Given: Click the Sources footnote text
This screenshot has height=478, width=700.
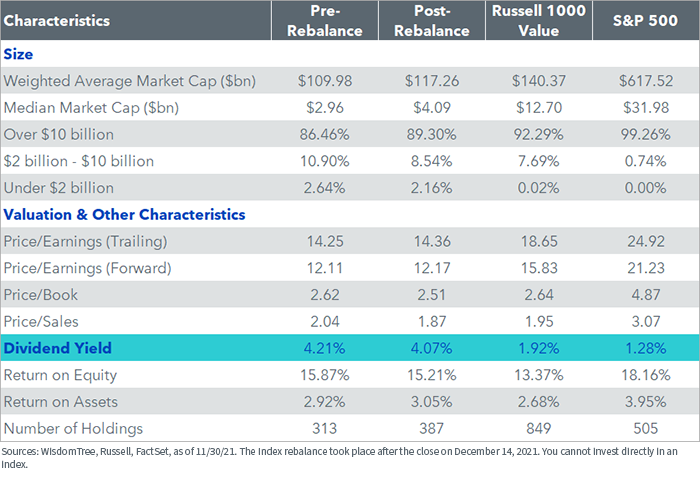Looking at the screenshot, I should point(339,457).
